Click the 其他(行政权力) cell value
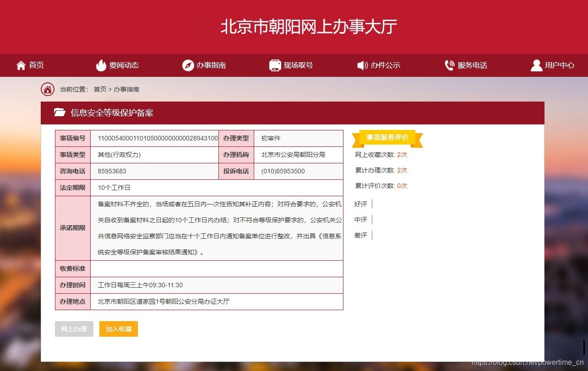Image resolution: width=588 pixels, height=371 pixels. [x=119, y=155]
